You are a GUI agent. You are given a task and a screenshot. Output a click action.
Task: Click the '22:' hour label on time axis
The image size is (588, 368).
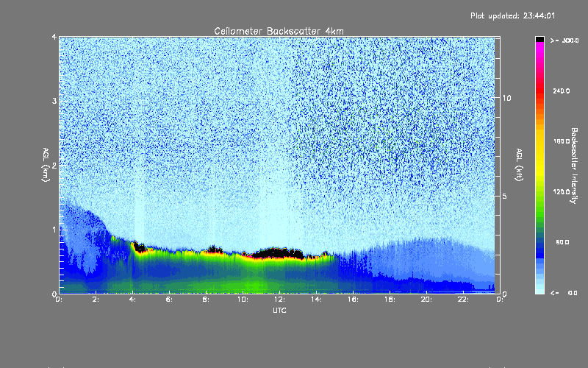tap(463, 300)
